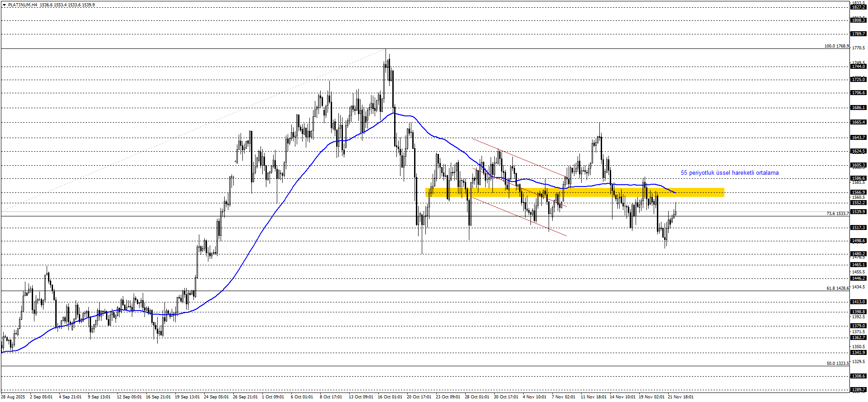The image size is (868, 402).
Task: Click the 21 Nov 18:01 time label
Action: (680, 397)
